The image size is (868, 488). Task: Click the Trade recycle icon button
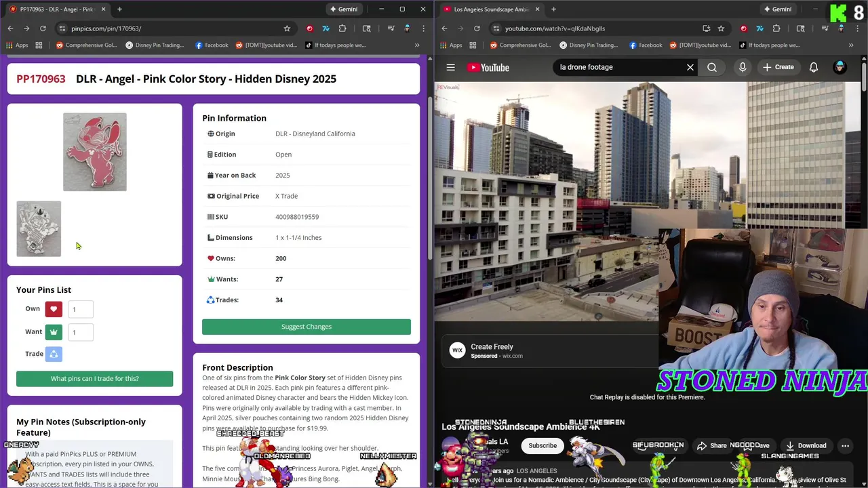pyautogui.click(x=54, y=354)
